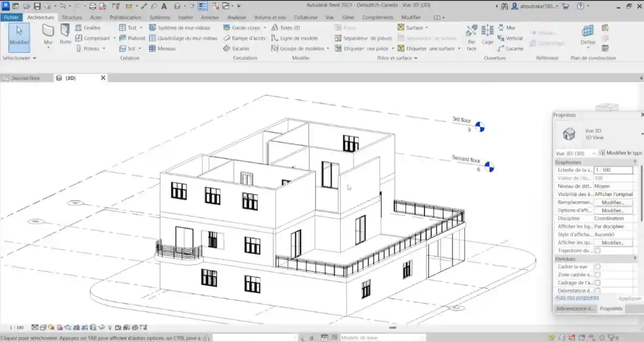The height and width of the screenshot is (342, 644).
Task: Click Modifier button for Options d'affichage
Action: point(613,211)
